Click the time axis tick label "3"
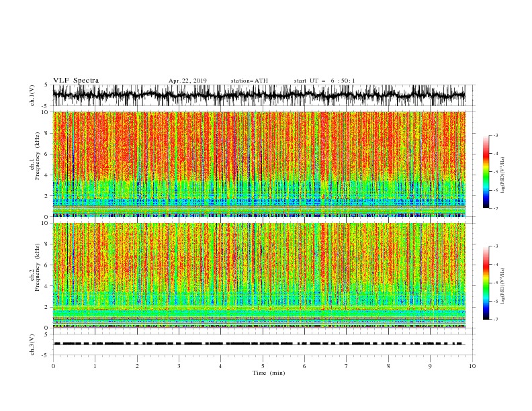532x411 pixels. click(x=179, y=366)
